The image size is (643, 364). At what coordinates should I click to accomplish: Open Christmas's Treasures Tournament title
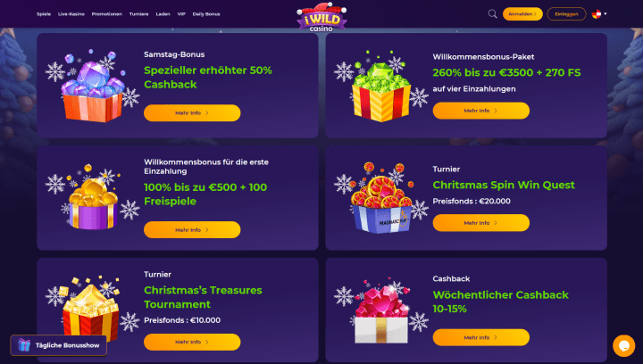[x=203, y=297]
